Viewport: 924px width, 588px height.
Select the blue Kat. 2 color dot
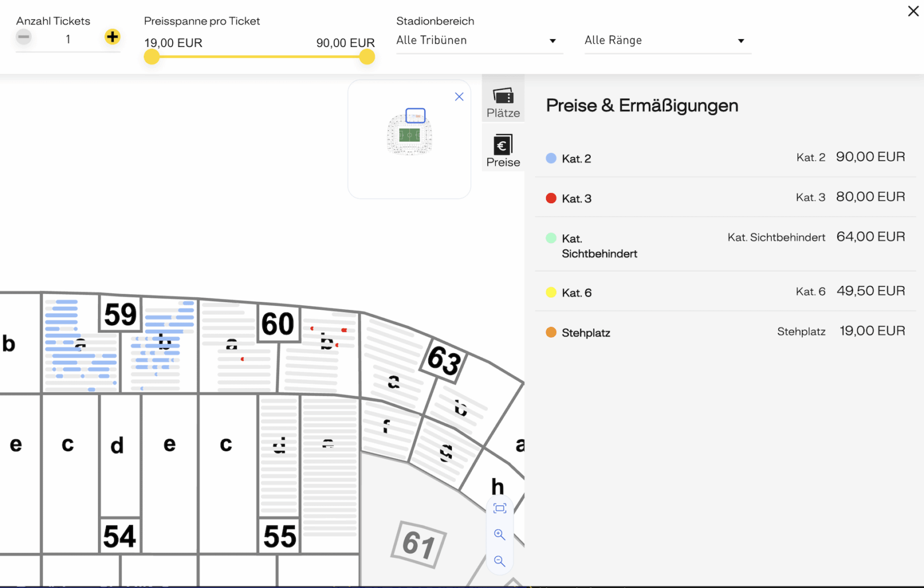[x=550, y=158]
